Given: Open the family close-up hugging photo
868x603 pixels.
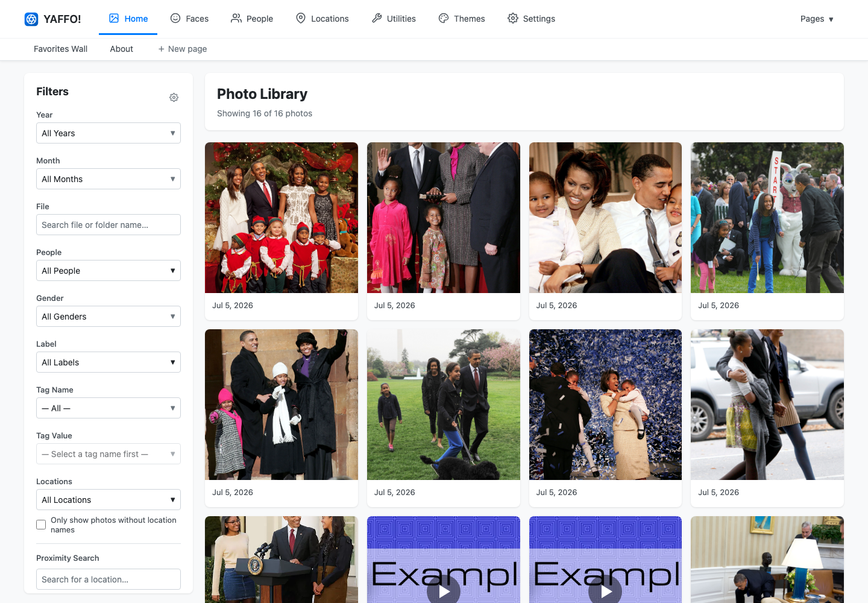Looking at the screenshot, I should (x=605, y=218).
